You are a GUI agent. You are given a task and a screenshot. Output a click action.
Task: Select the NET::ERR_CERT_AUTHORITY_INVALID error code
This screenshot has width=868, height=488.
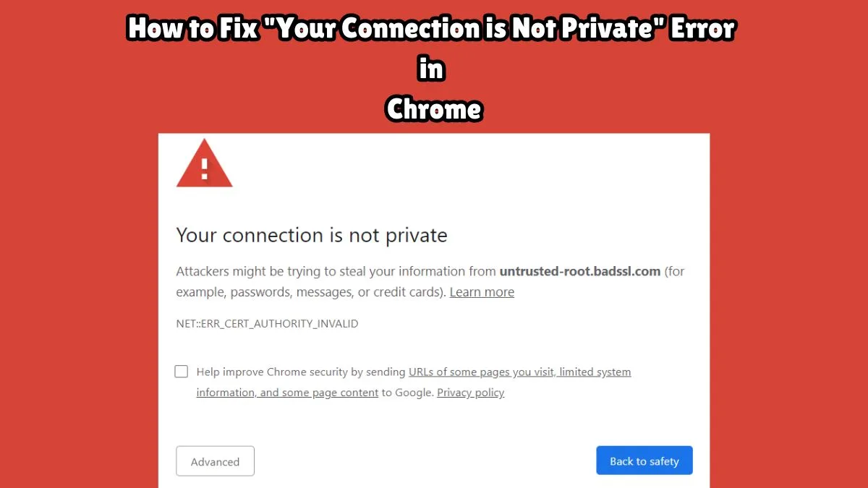267,323
